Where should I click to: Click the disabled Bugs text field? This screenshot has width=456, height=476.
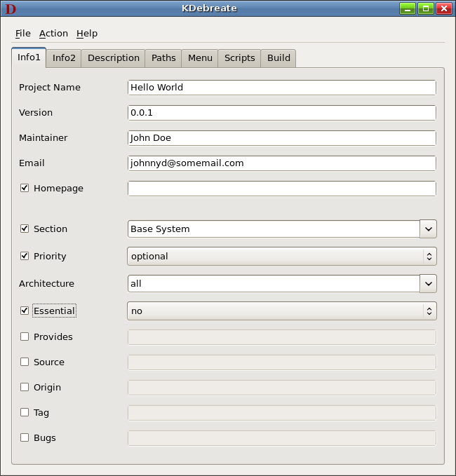(282, 438)
